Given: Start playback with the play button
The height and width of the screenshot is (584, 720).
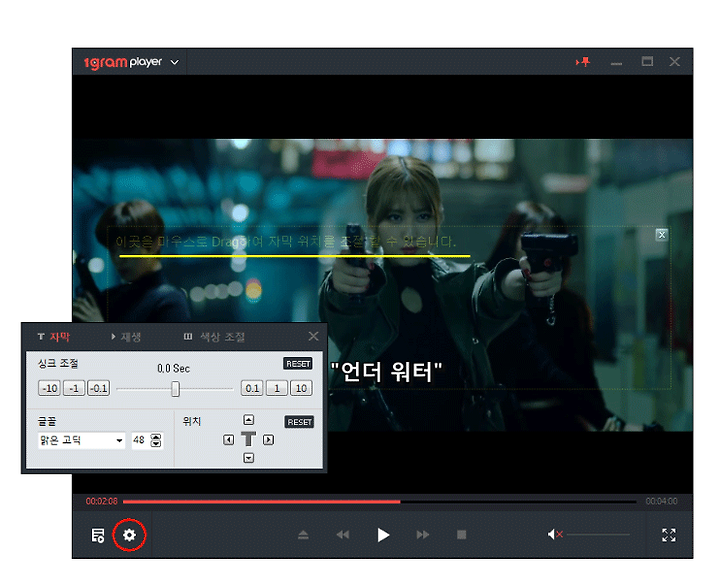Looking at the screenshot, I should tap(383, 535).
